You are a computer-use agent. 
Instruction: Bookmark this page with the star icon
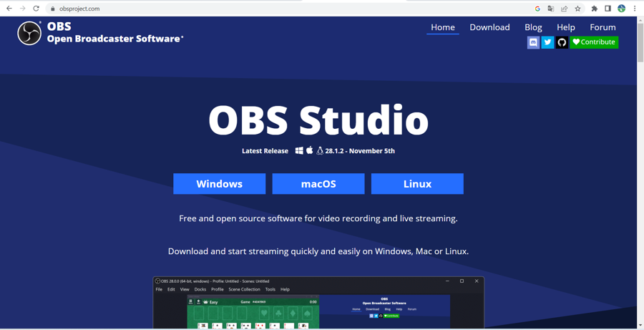[x=578, y=9]
